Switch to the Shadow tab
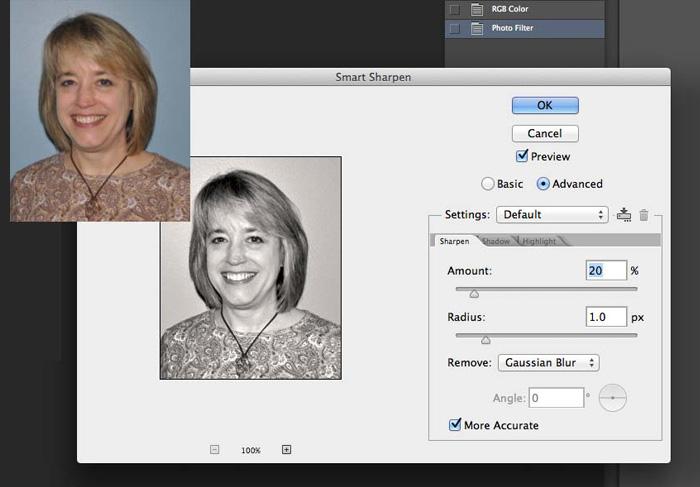This screenshot has width=700, height=487. pos(496,241)
